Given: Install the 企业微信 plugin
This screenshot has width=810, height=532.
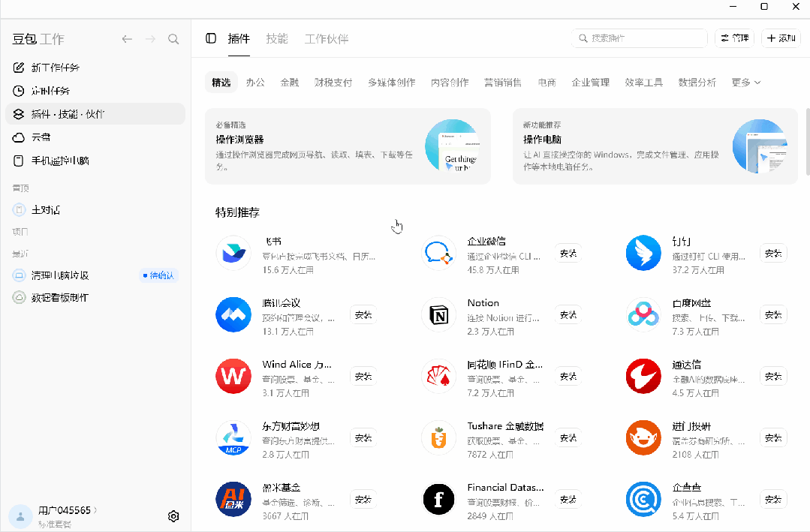Looking at the screenshot, I should pos(568,253).
